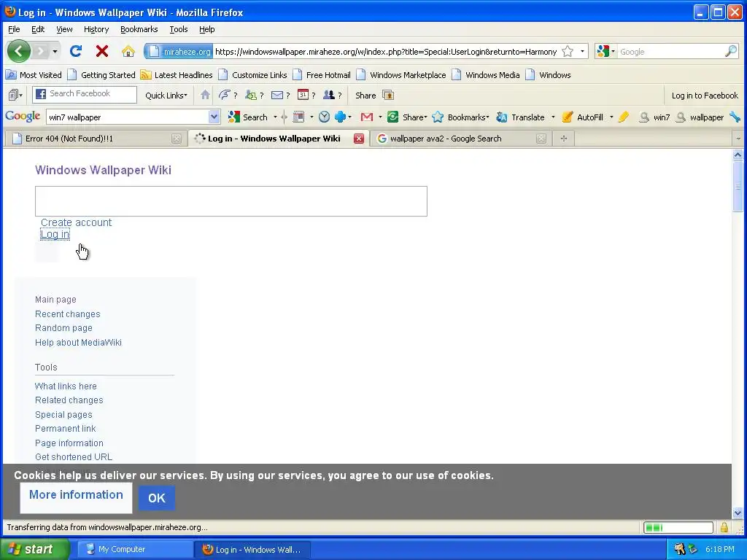Open Facebook pokes feather icon

click(x=225, y=95)
